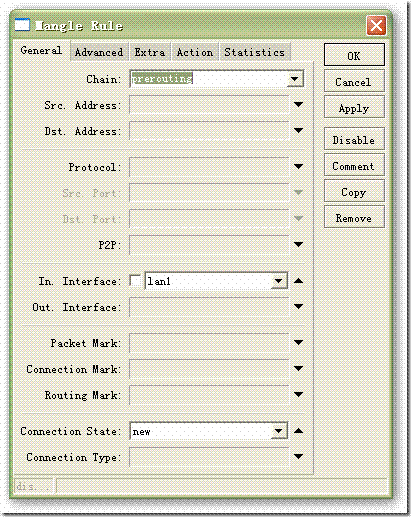Expand the Packet Mark field
The image size is (411, 517).
pos(298,342)
